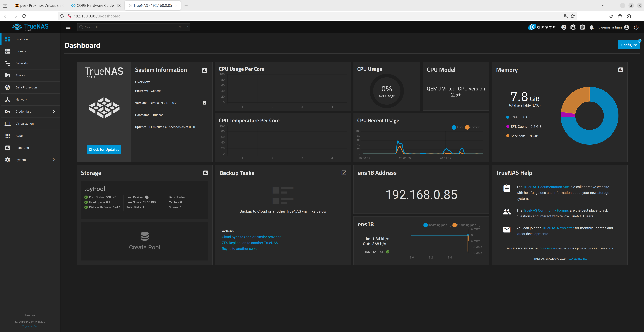Click the Apps grid icon
Viewport: 644px width, 332px height.
click(x=8, y=136)
